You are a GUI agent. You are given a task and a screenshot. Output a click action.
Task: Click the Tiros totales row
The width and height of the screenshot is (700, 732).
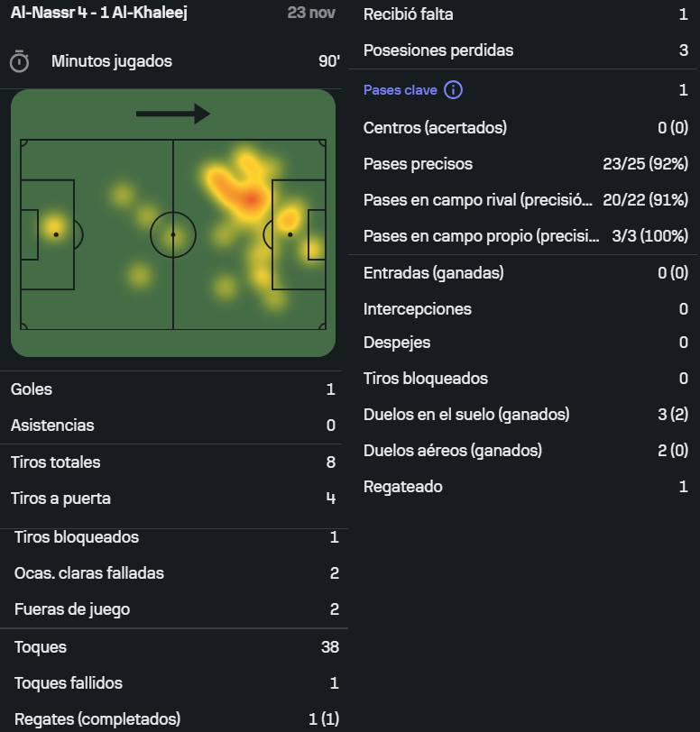click(x=173, y=462)
